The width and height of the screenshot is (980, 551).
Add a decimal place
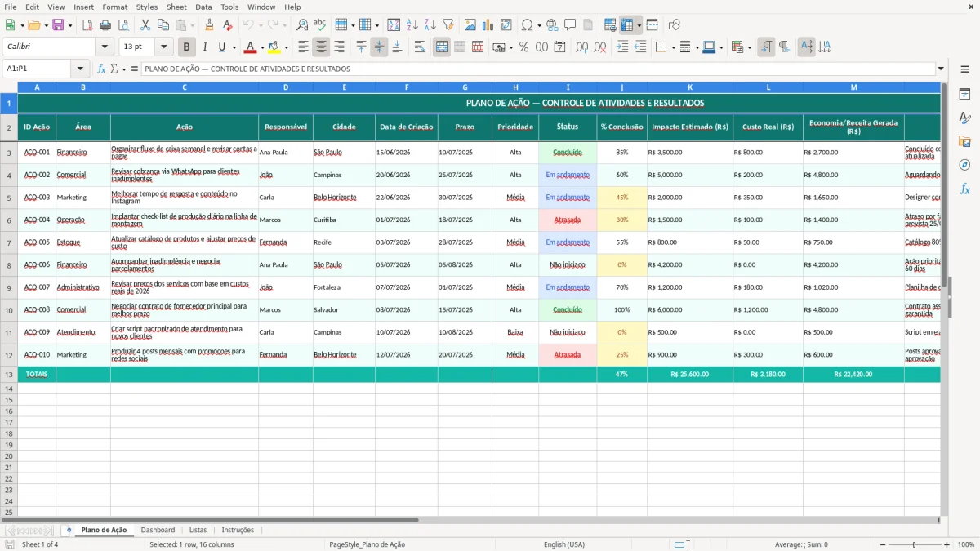(x=581, y=47)
